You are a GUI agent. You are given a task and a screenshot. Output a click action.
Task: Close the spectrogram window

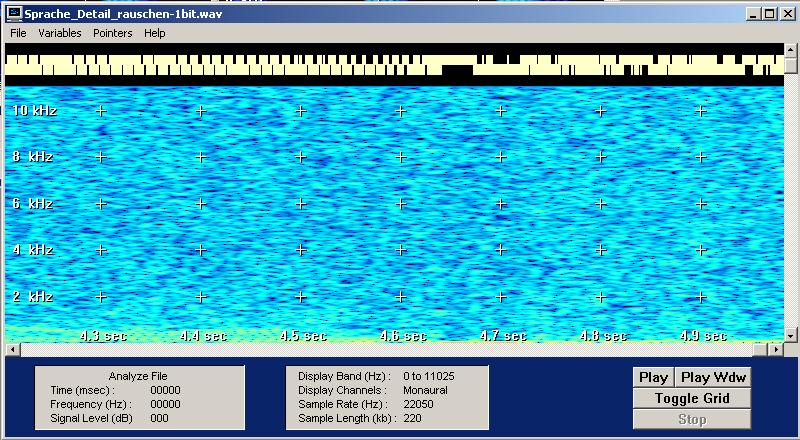pos(786,14)
